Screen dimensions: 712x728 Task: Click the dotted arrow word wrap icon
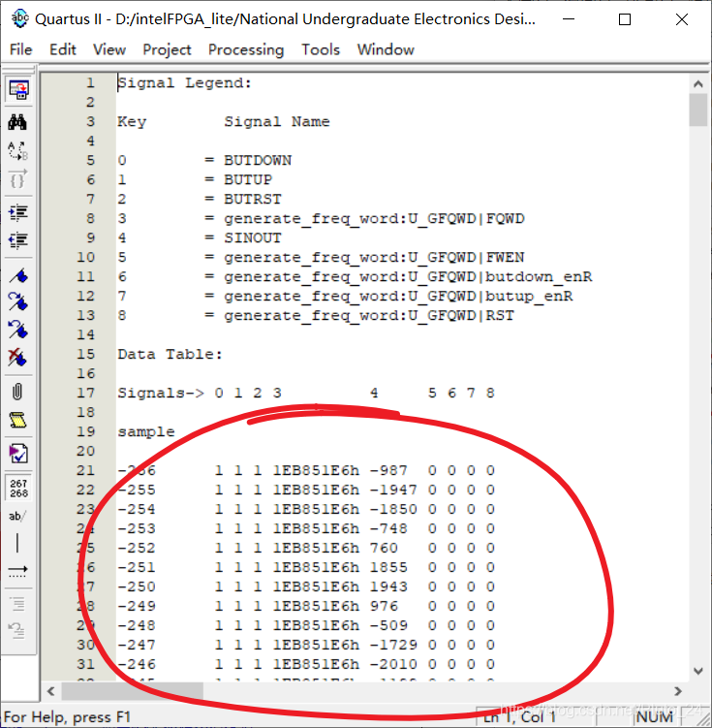[x=18, y=571]
